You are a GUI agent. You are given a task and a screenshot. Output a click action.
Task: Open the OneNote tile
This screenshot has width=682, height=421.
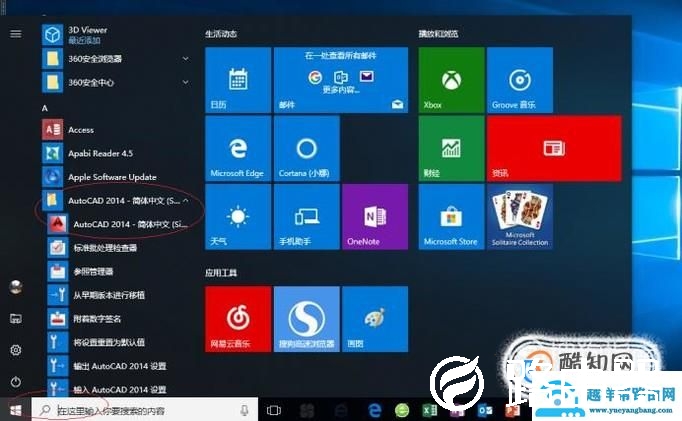tap(375, 217)
